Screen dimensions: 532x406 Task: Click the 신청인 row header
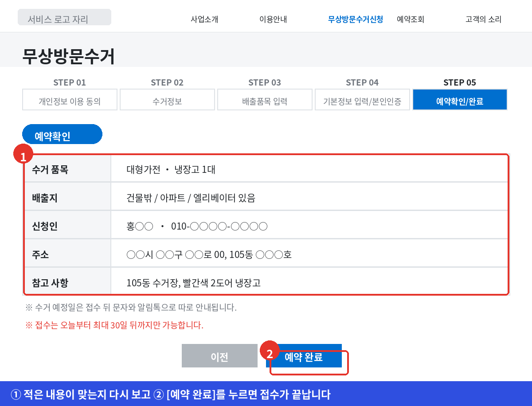pos(67,225)
